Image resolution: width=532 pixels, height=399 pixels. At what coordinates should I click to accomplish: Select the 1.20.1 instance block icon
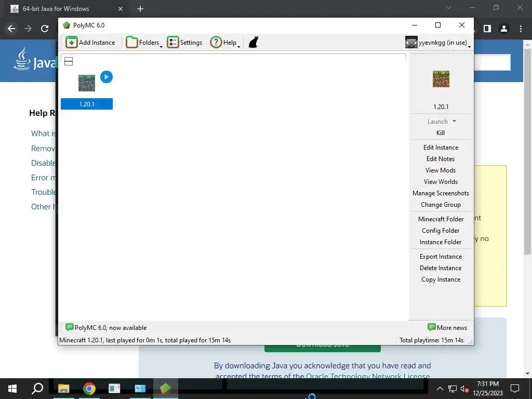(87, 83)
